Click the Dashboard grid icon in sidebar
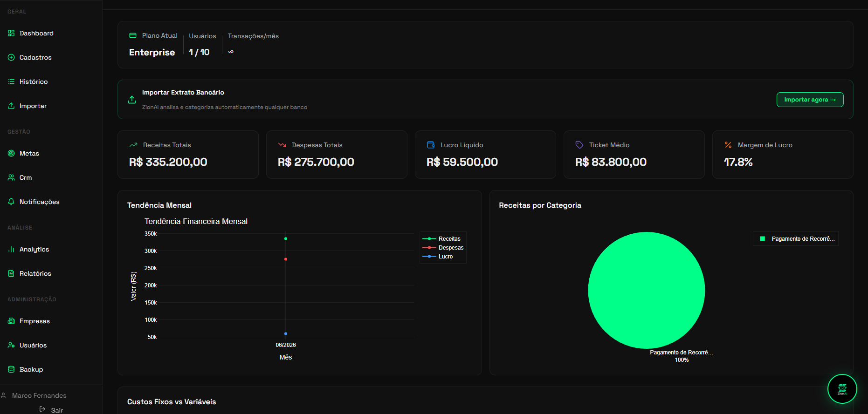The image size is (868, 414). (11, 33)
